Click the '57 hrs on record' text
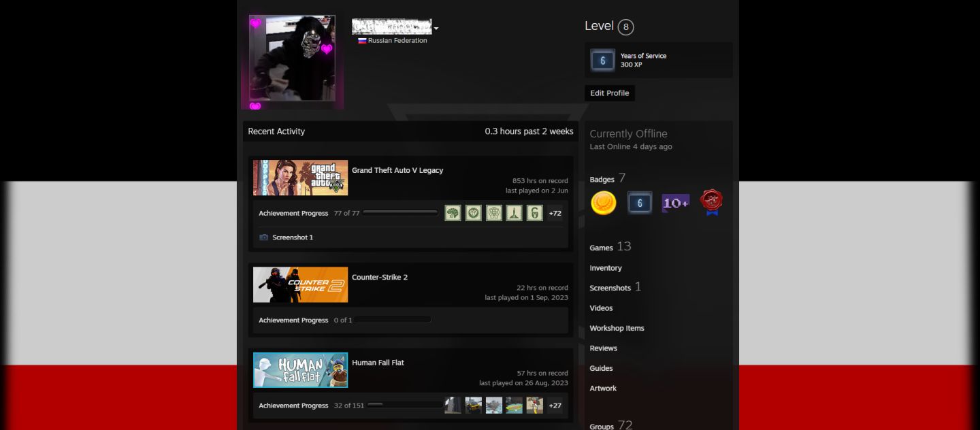The height and width of the screenshot is (430, 980). pos(542,374)
